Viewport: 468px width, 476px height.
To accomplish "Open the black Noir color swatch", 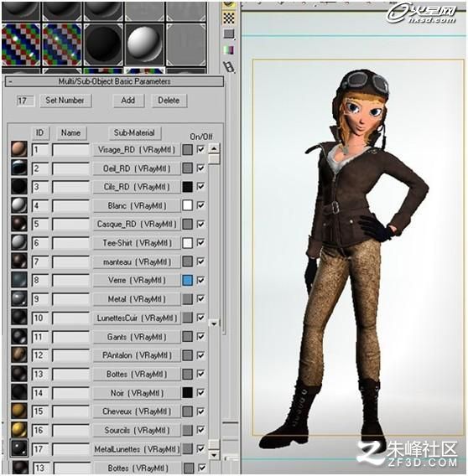I will tap(188, 392).
